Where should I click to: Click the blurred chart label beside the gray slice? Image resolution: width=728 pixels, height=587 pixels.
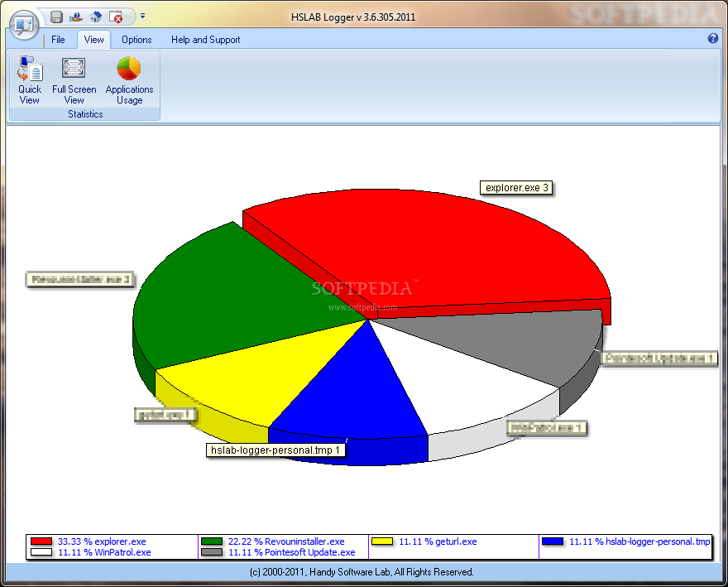coord(659,358)
